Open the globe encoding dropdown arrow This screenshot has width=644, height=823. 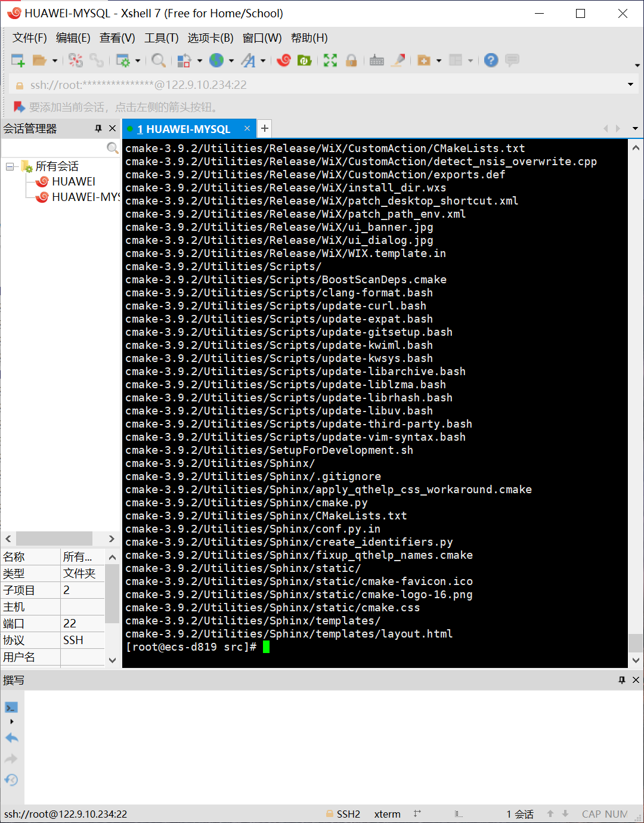(x=231, y=60)
